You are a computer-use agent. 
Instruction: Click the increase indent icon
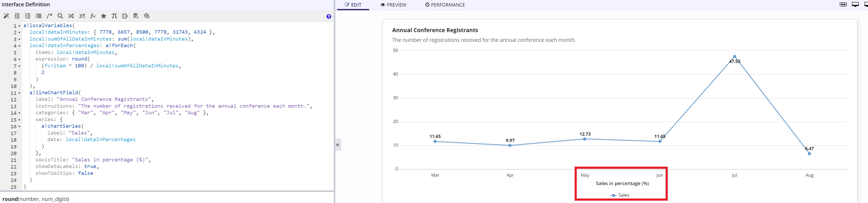(28, 16)
